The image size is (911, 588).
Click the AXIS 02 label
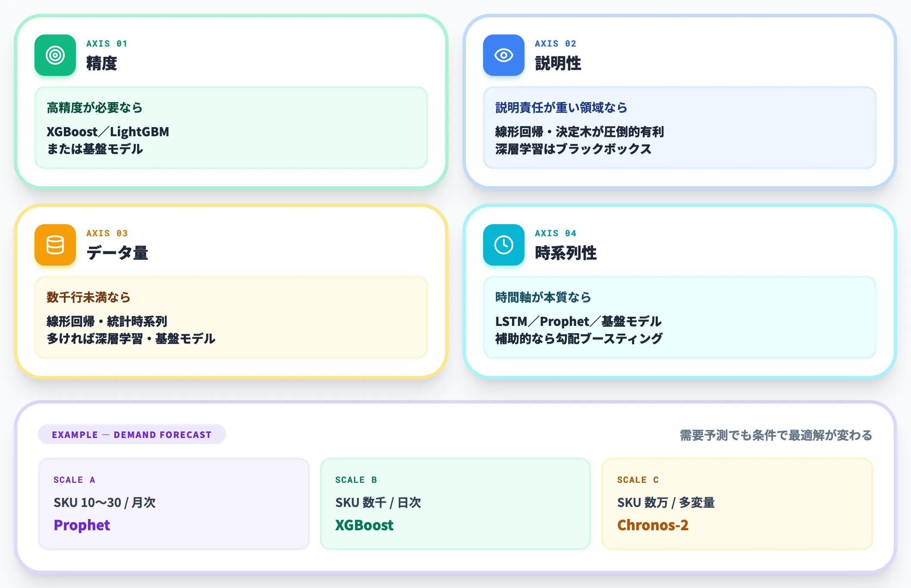pyautogui.click(x=556, y=44)
